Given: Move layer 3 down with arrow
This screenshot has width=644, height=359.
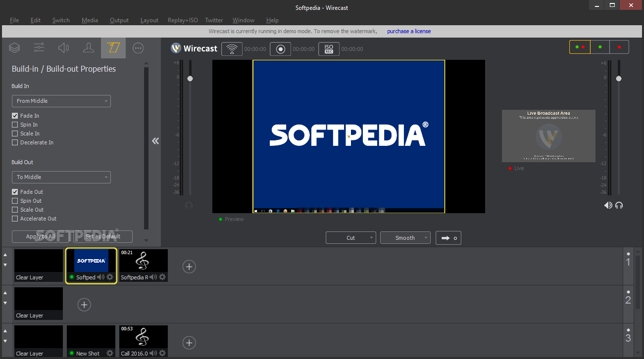Looking at the screenshot, I should pyautogui.click(x=5, y=341).
